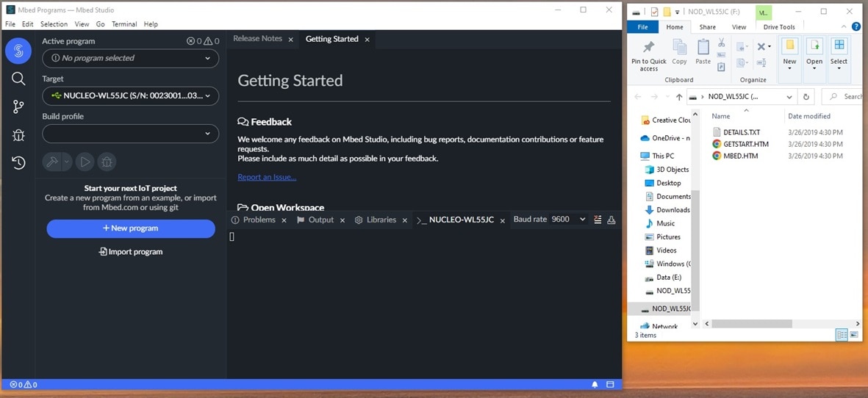Click the Cut scissors icon in File Explorer
Viewport: 868px width, 398px height.
tap(721, 43)
